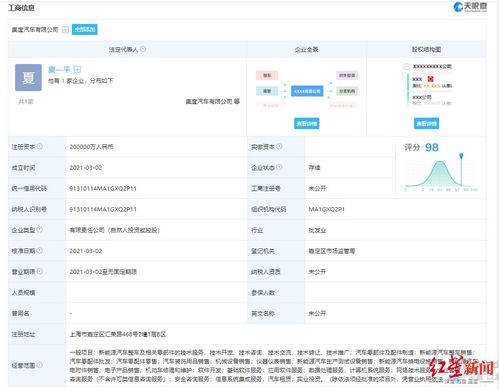Click the score distribution bell curve chart

[440, 173]
